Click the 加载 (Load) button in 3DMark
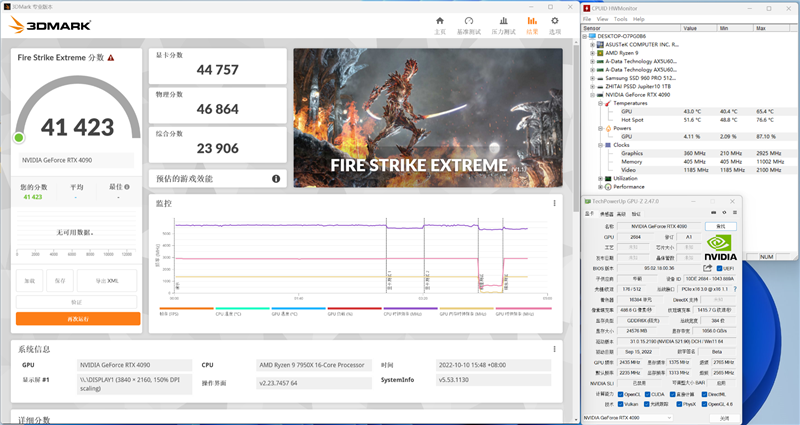800x425 pixels. click(x=30, y=281)
